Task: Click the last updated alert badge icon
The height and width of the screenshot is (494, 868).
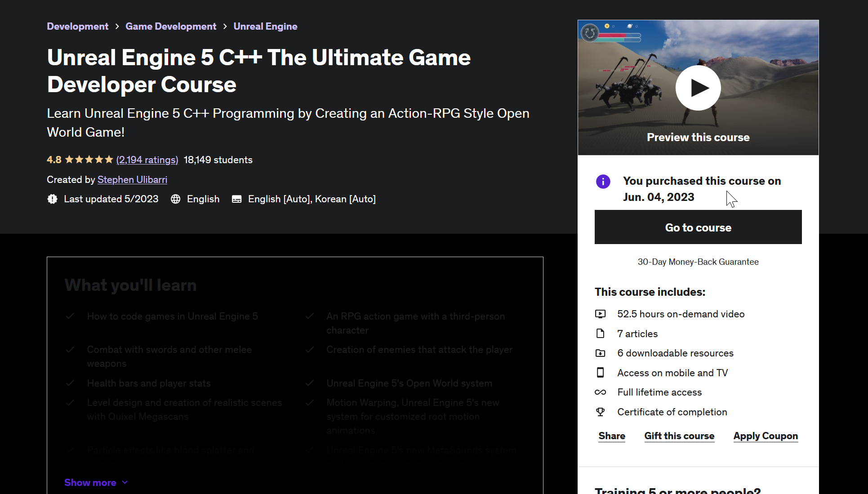Action: (52, 199)
